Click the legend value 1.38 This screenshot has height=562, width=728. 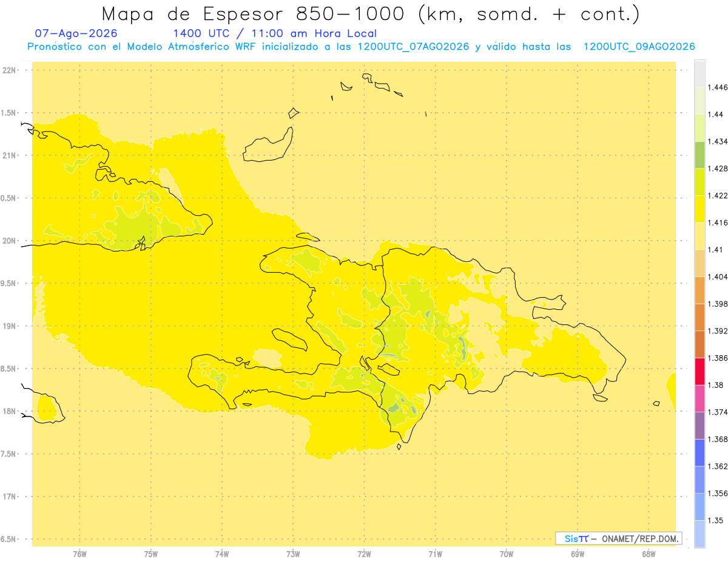716,385
